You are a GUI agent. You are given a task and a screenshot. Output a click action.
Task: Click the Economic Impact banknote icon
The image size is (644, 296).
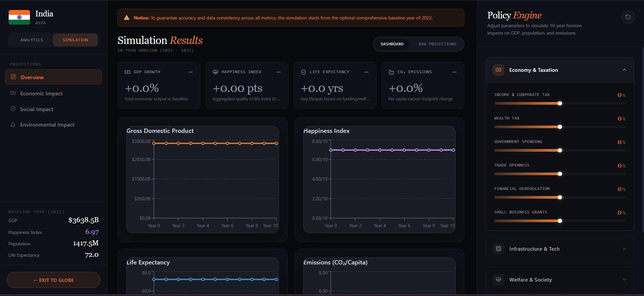click(x=13, y=93)
